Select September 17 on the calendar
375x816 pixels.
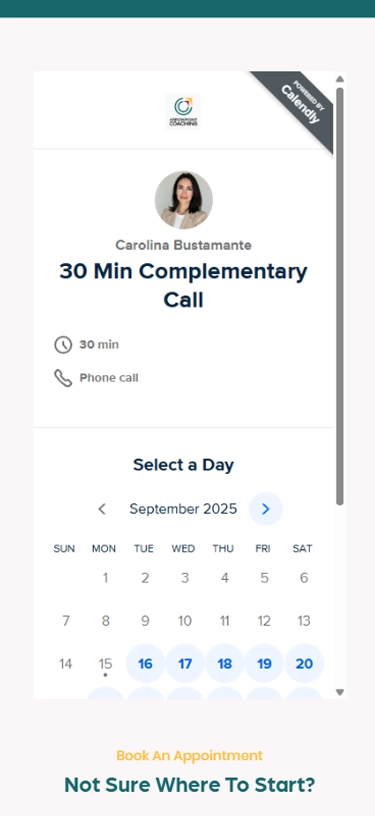coord(185,664)
